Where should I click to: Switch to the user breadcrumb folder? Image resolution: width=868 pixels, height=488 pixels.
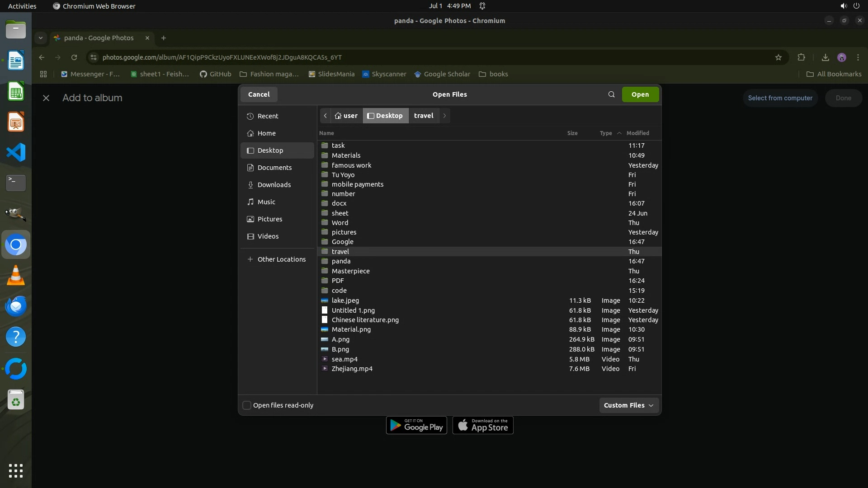point(346,116)
